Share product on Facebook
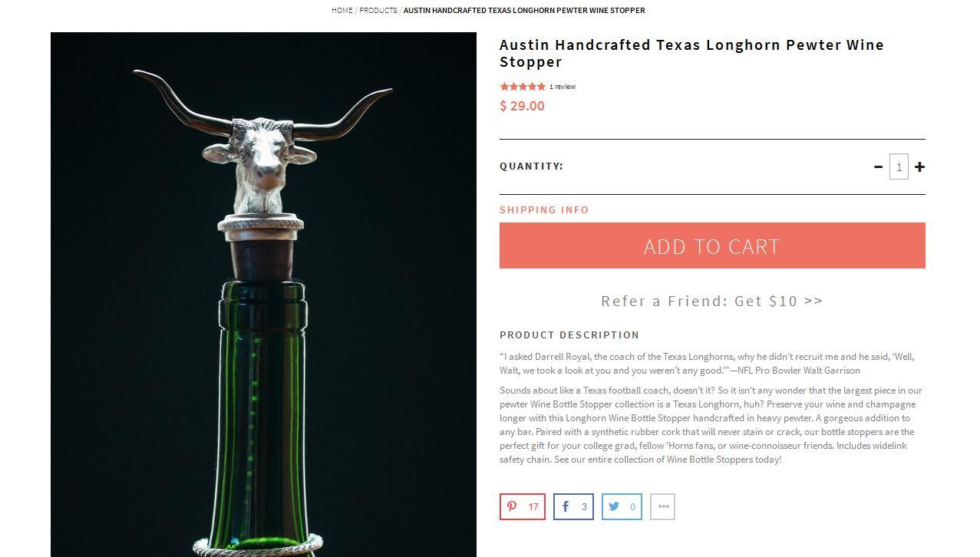The height and width of the screenshot is (557, 980). (x=573, y=506)
